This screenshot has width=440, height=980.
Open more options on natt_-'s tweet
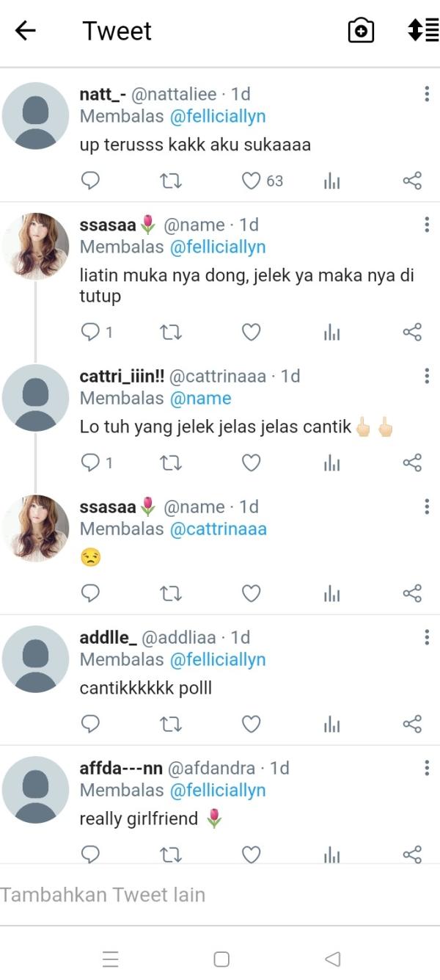426,94
